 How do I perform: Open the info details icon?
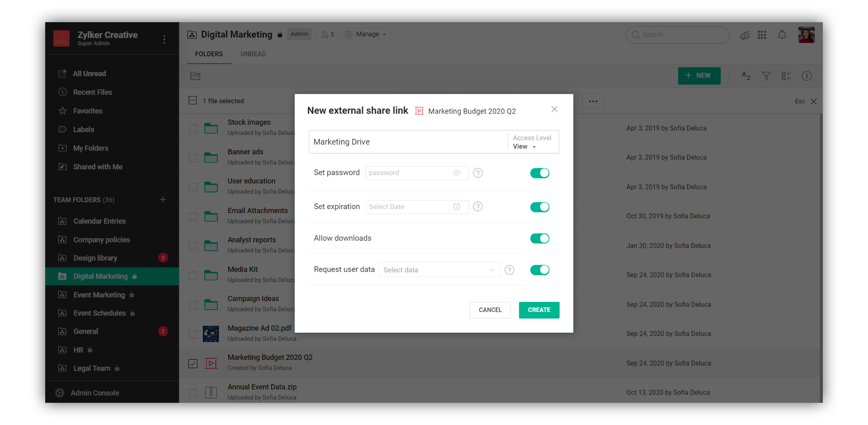807,76
